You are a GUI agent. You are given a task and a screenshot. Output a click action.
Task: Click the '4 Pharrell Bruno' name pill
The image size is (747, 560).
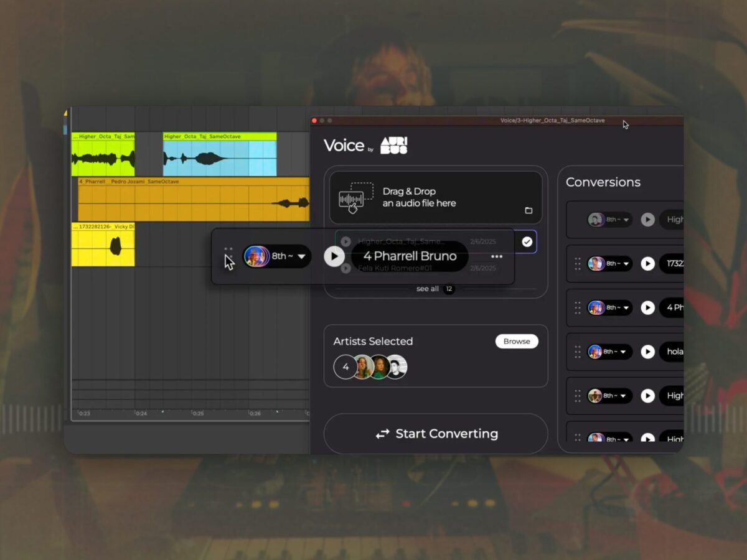point(410,256)
